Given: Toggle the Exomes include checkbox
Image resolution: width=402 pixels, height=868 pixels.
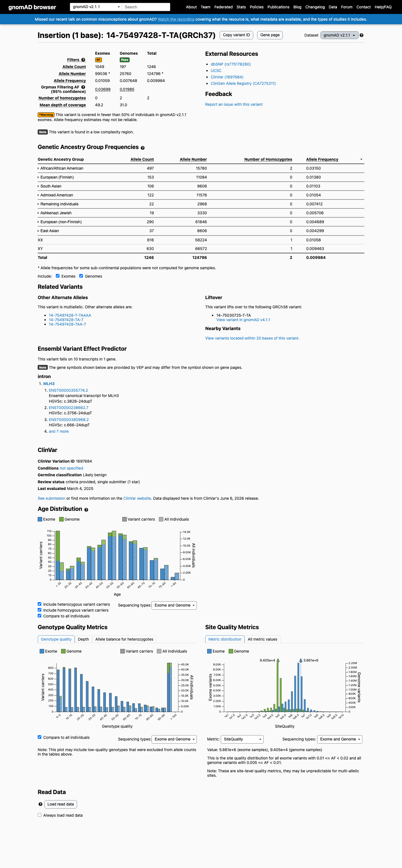Looking at the screenshot, I should pyautogui.click(x=58, y=276).
